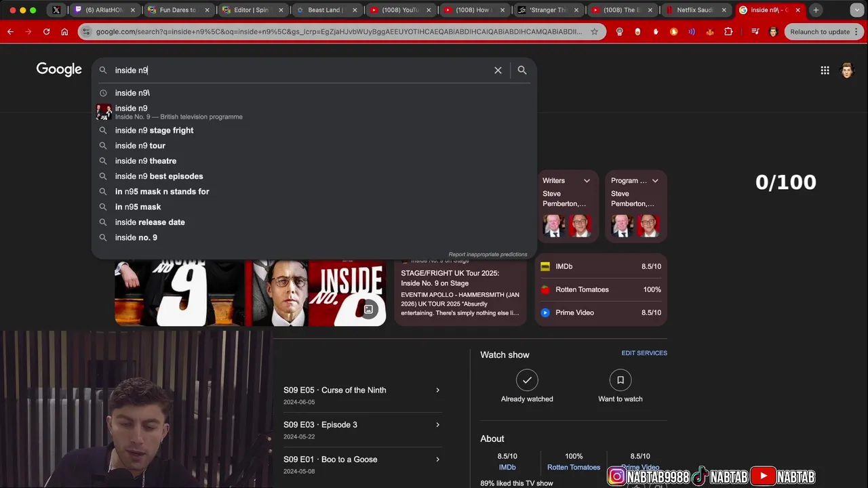Click the Relaunch to update button

[819, 32]
